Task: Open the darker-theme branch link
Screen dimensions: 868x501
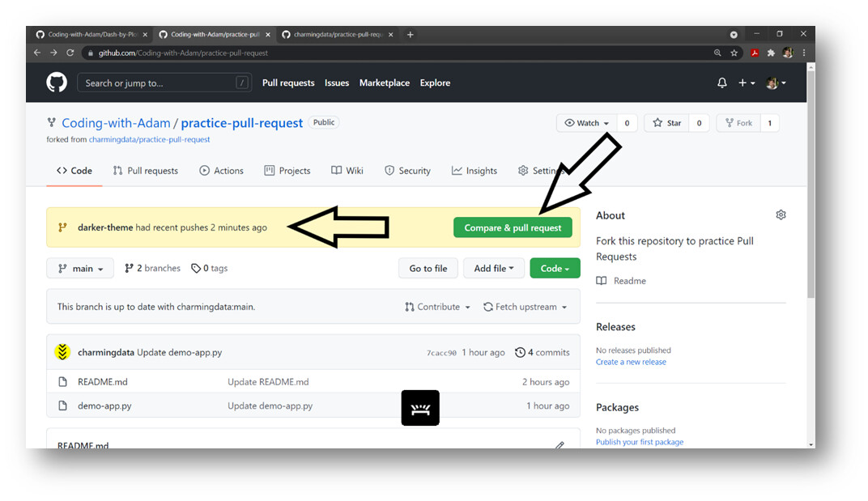Action: 105,227
